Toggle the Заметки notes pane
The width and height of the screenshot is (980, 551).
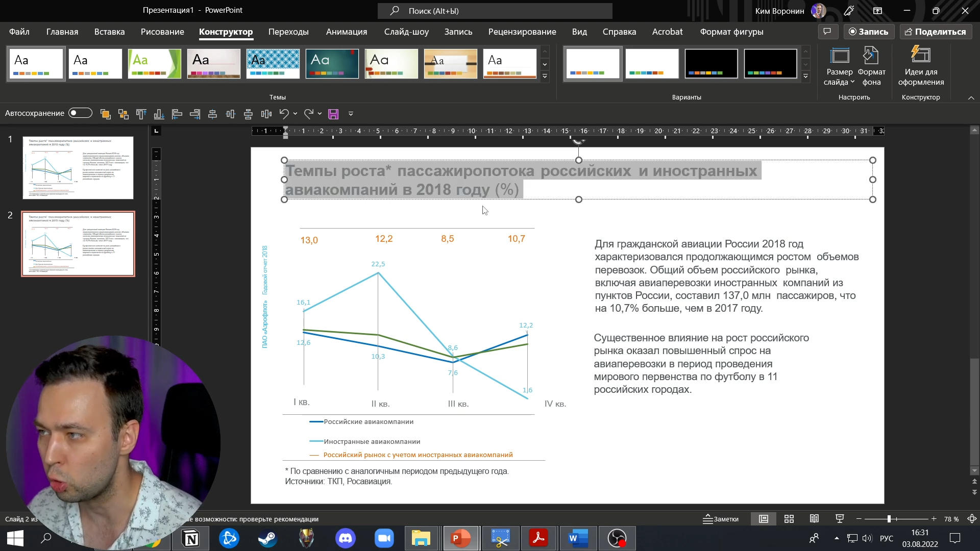(721, 519)
